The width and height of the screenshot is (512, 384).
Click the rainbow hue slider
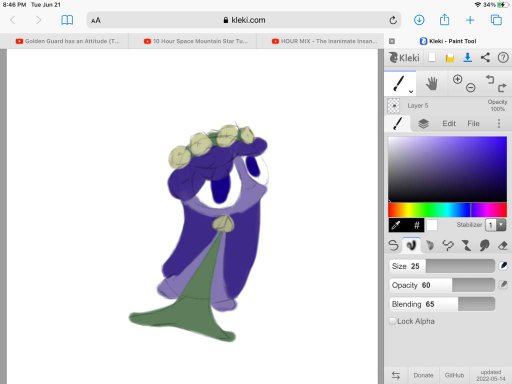pos(447,210)
